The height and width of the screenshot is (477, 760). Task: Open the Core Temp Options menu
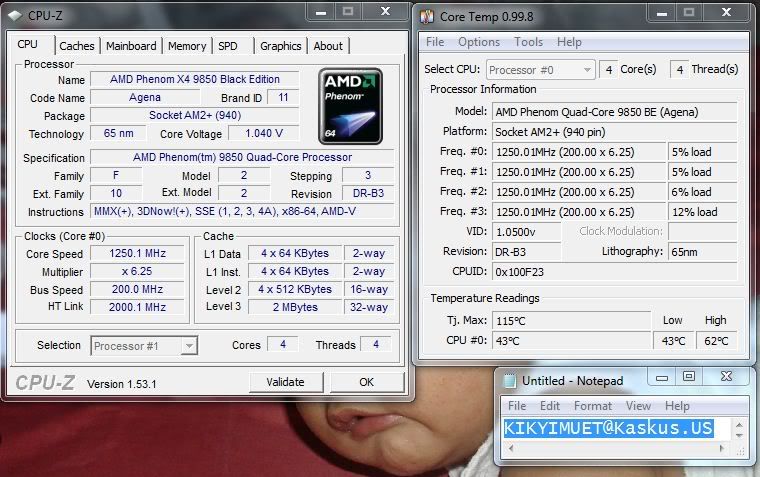479,42
